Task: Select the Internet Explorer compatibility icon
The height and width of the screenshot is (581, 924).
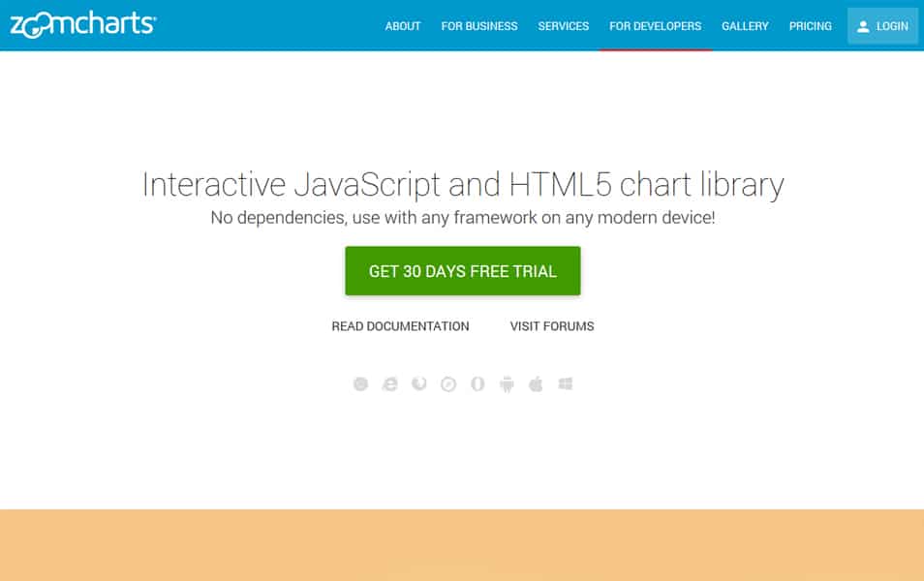Action: coord(389,382)
